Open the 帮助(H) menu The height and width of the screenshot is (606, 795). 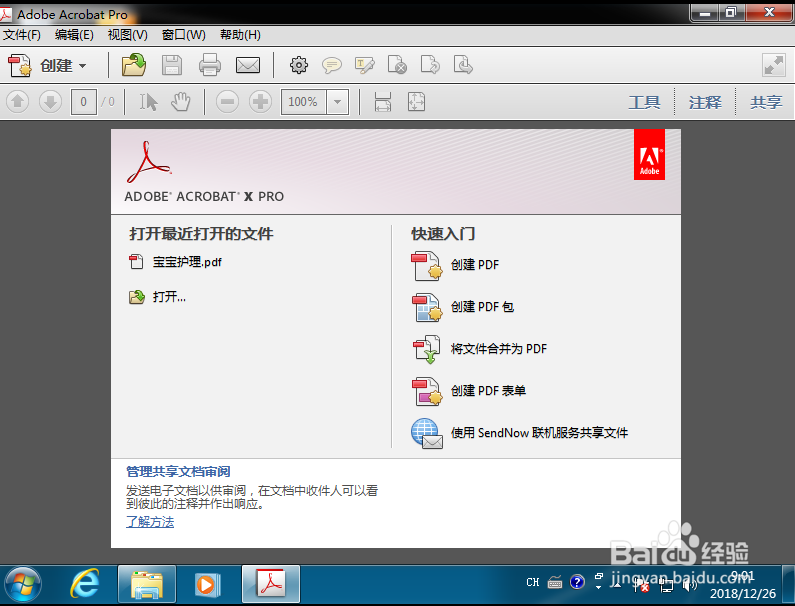point(240,35)
